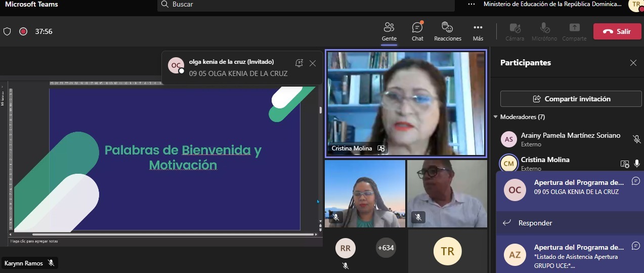Toggle the Micrófono mute state
The height and width of the screenshot is (273, 644).
pyautogui.click(x=544, y=31)
